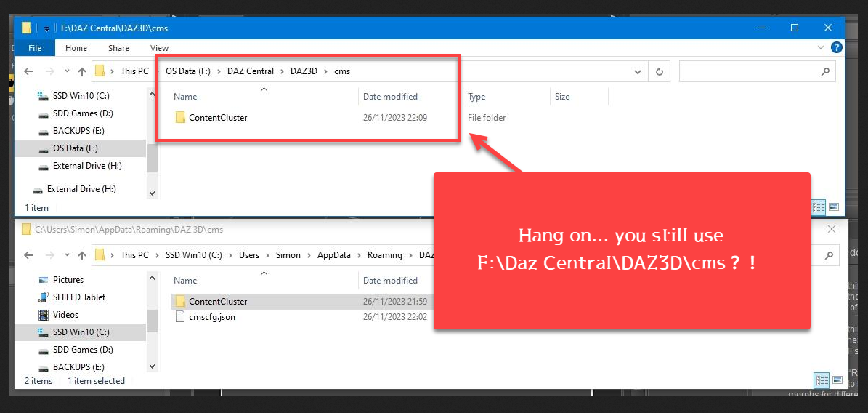Select BACKUPS (E:) in the bottom sidebar
Image resolution: width=868 pixels, height=413 pixels.
click(78, 367)
